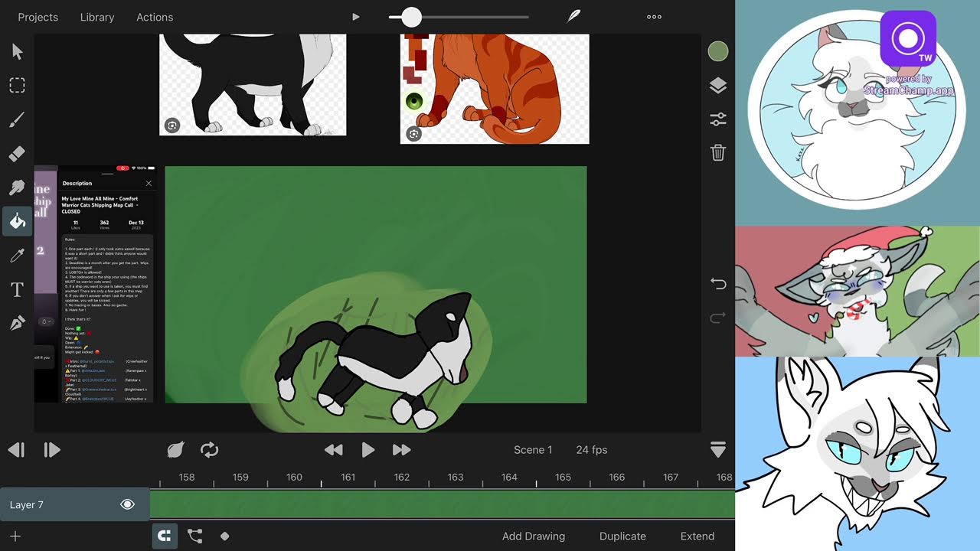The image size is (980, 551).
Task: Click the small play button in top bar
Action: tap(355, 17)
